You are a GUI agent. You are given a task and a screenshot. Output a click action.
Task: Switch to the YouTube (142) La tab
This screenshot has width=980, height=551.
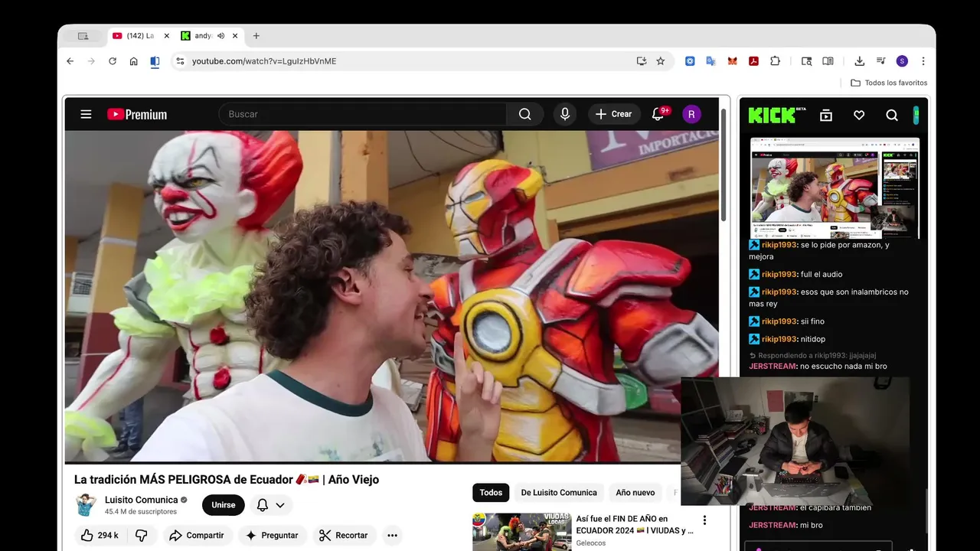point(139,36)
